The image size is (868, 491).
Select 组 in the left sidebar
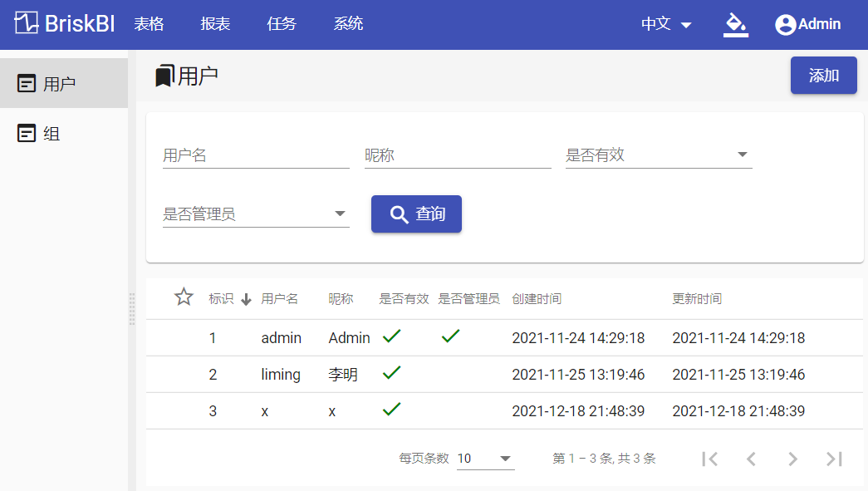coord(64,134)
